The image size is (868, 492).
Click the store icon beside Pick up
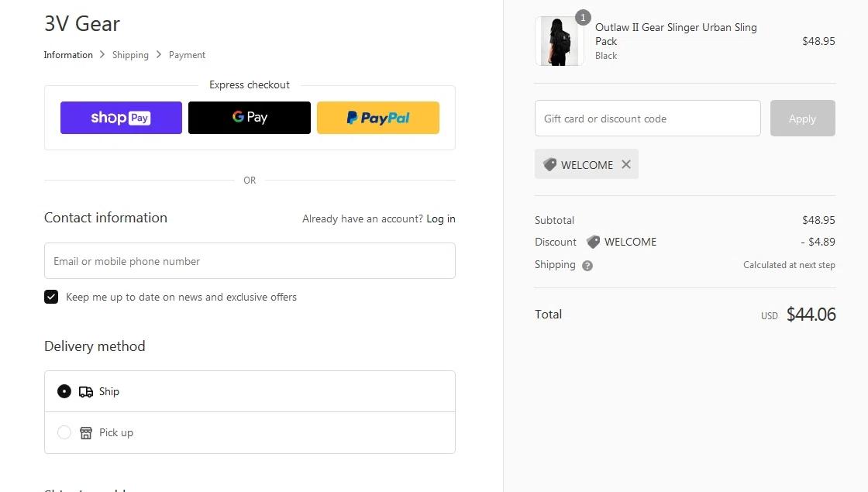[86, 433]
